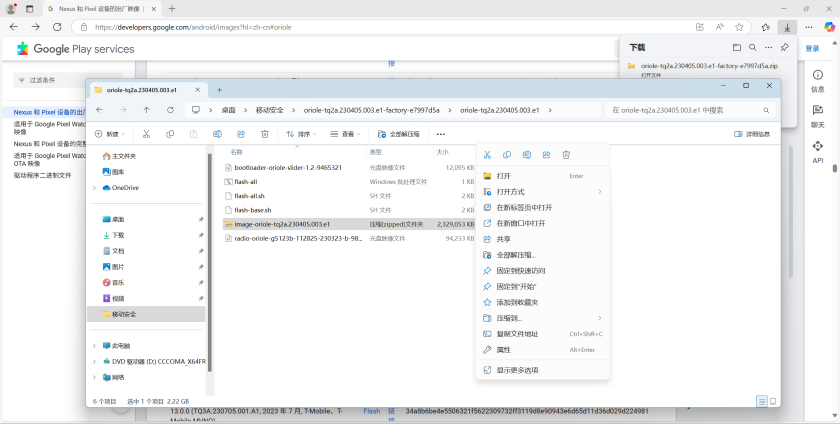840x424 pixels.
Task: Click the Cut icon in the context menu
Action: [487, 155]
